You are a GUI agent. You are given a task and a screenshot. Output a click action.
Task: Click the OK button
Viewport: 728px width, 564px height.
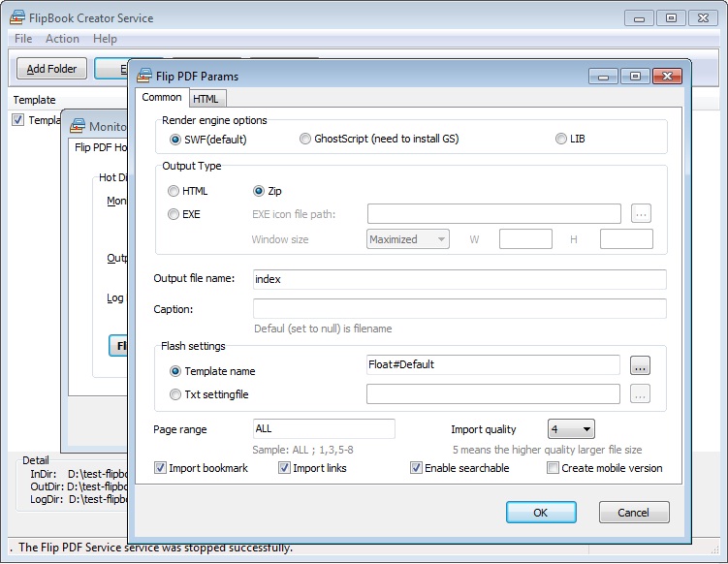[x=541, y=512]
